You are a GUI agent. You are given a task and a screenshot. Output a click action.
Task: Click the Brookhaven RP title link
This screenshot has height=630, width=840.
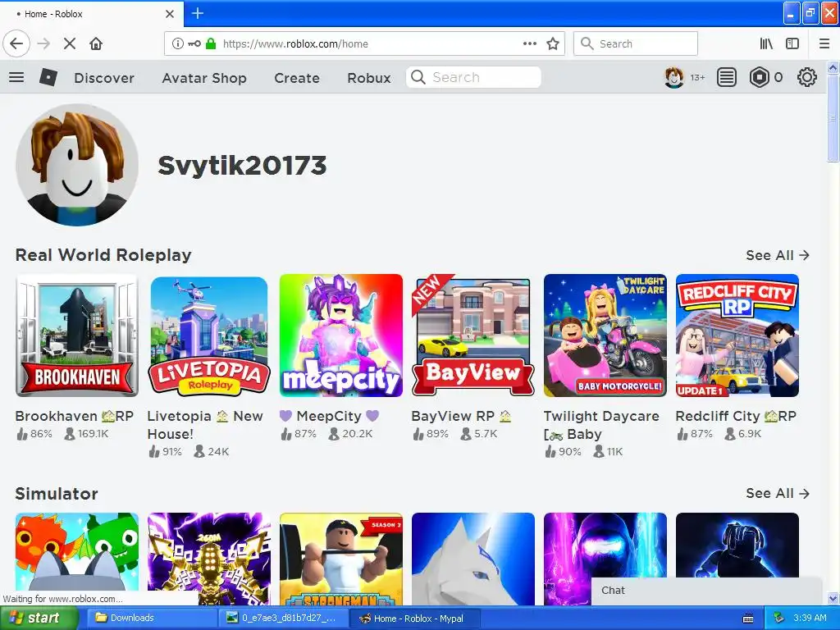click(x=75, y=416)
